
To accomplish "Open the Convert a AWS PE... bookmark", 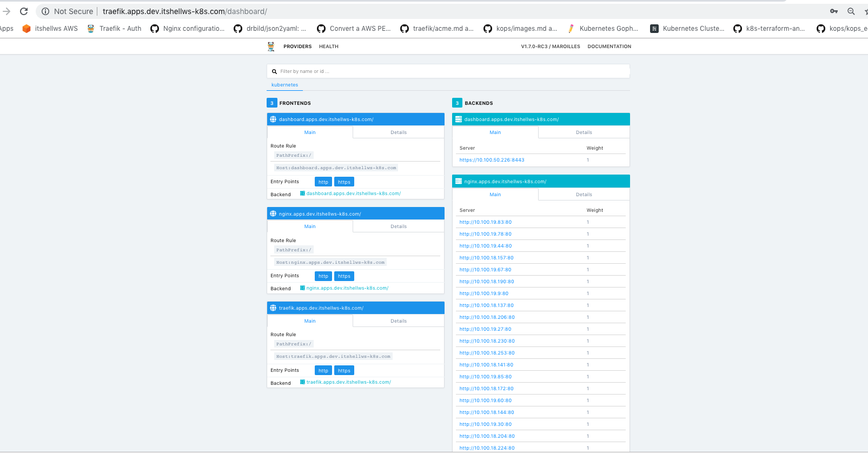I will (x=354, y=29).
